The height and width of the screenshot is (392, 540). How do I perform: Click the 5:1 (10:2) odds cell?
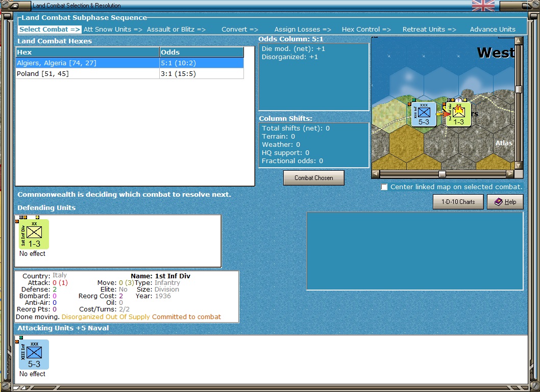(x=202, y=63)
